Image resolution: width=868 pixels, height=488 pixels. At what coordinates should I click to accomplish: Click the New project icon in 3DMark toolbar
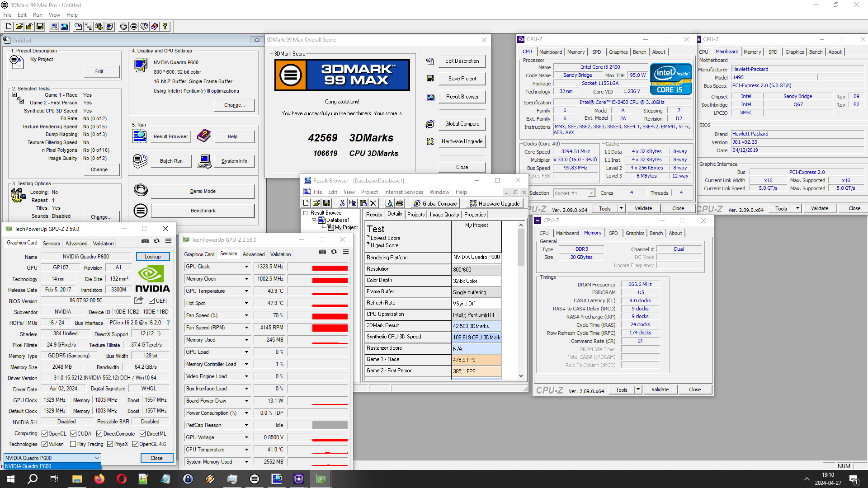tap(8, 27)
